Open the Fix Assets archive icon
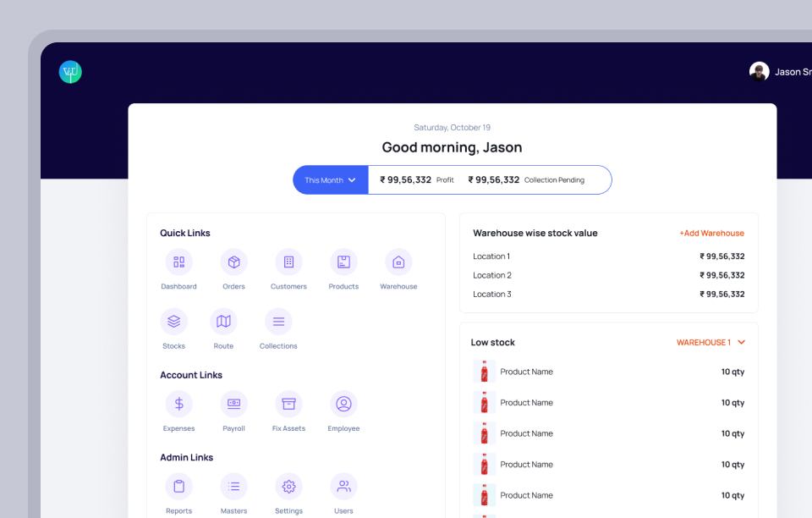This screenshot has width=812, height=518. [288, 404]
